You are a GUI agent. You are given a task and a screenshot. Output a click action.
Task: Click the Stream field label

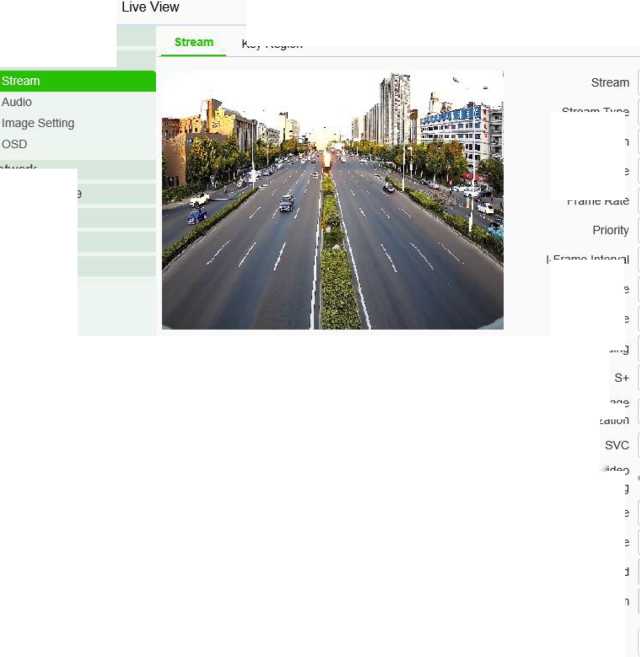(x=610, y=83)
